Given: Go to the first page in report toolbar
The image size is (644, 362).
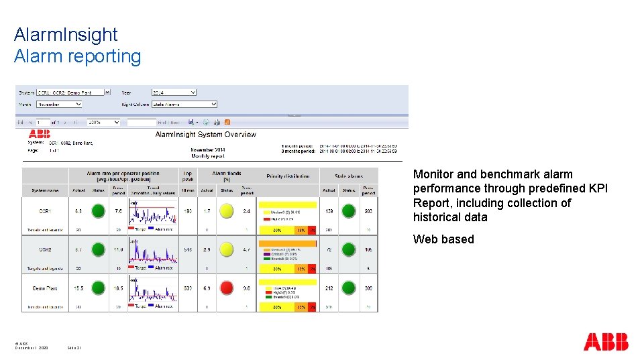Looking at the screenshot, I should tap(20, 122).
